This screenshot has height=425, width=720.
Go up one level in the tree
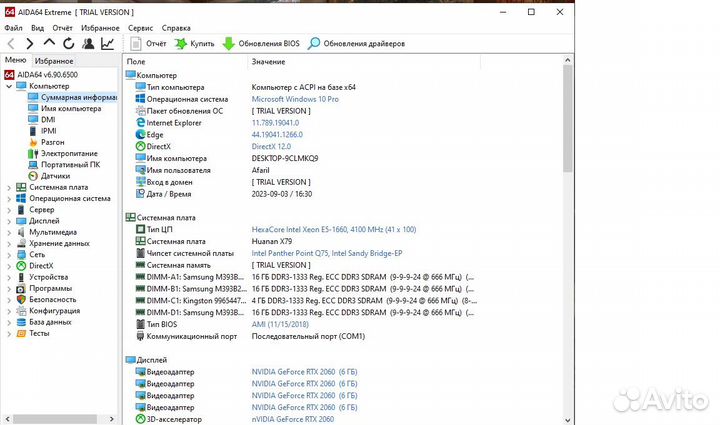49,43
